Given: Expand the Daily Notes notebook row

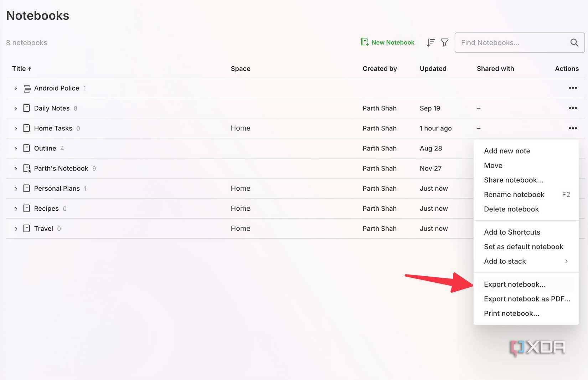Looking at the screenshot, I should tap(16, 108).
